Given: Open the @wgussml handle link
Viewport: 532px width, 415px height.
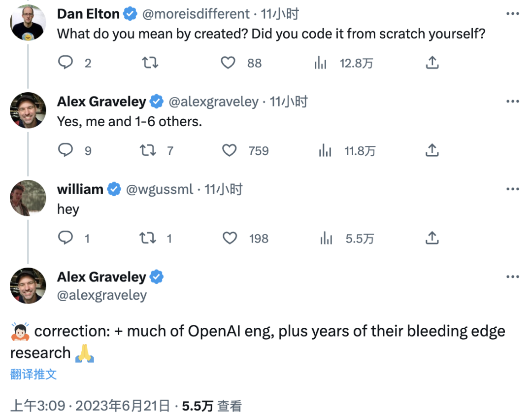Looking at the screenshot, I should pyautogui.click(x=160, y=189).
